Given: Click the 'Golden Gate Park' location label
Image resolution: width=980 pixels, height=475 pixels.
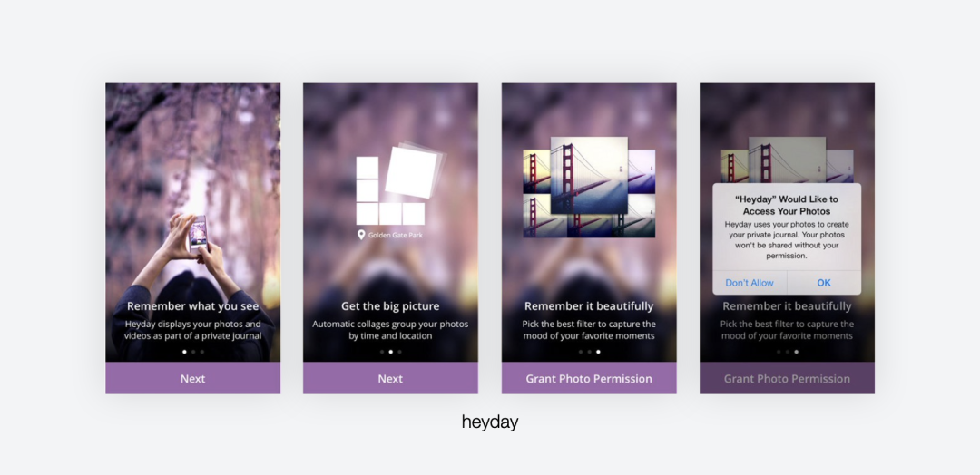Looking at the screenshot, I should 395,236.
